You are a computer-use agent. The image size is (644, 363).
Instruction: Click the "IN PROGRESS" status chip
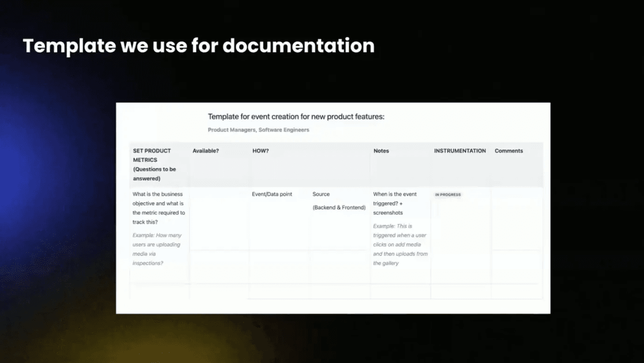(x=448, y=194)
